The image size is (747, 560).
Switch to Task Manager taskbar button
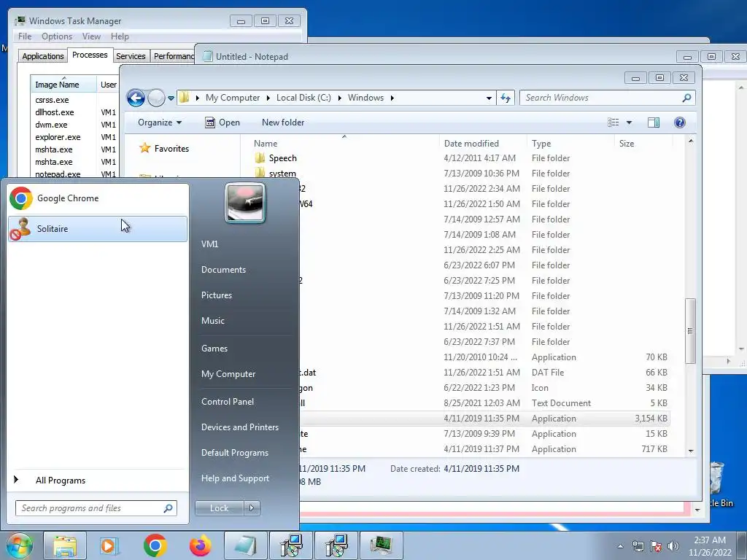(x=381, y=545)
